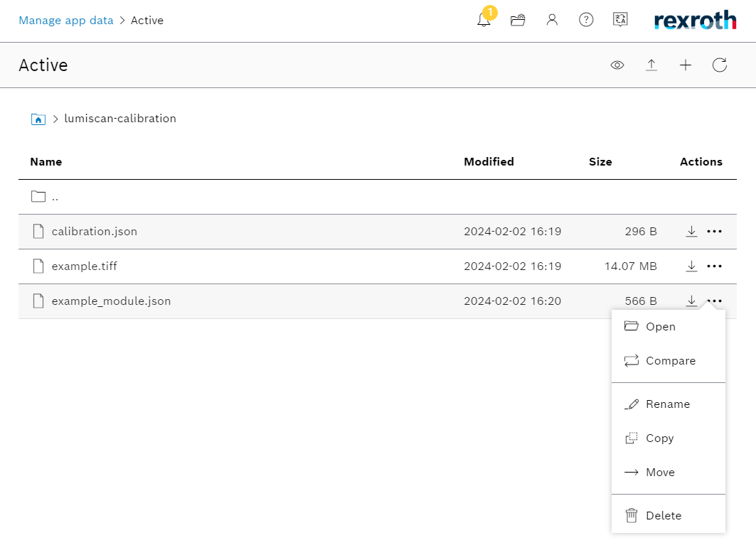Image resolution: width=756 pixels, height=550 pixels.
Task: Download example.tiff via its download icon
Action: (x=691, y=266)
